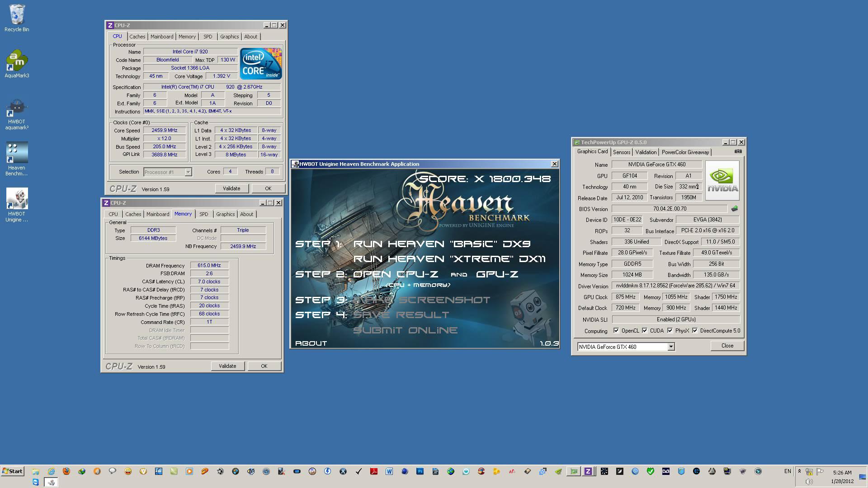Click Validate in the top CPU-Z window

pyautogui.click(x=231, y=188)
